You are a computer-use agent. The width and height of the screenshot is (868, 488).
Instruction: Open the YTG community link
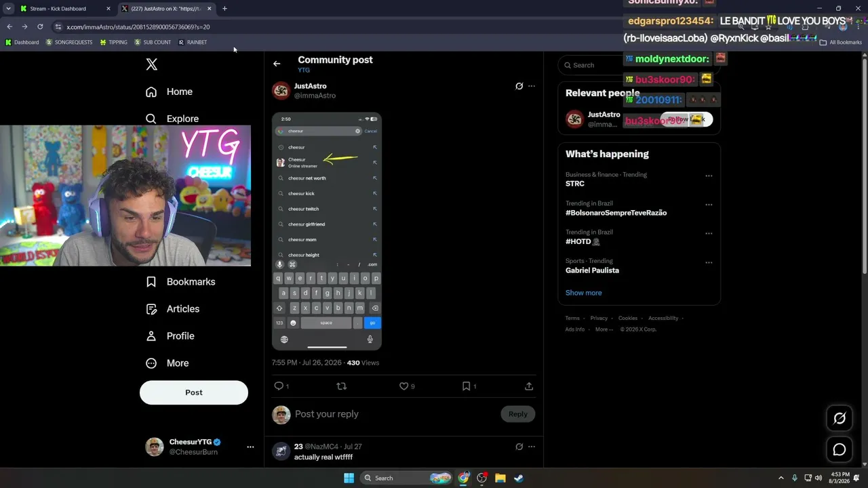tap(304, 70)
